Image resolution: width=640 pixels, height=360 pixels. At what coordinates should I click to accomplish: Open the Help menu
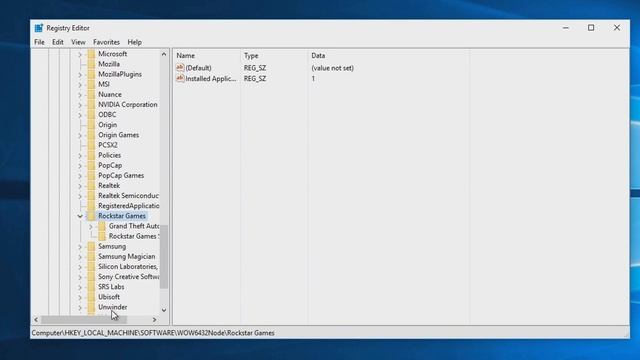tap(134, 42)
